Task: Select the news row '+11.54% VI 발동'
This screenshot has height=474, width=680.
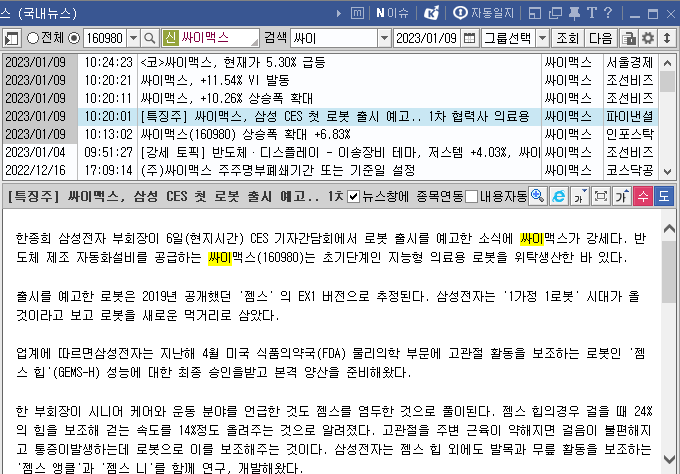Action: point(330,81)
